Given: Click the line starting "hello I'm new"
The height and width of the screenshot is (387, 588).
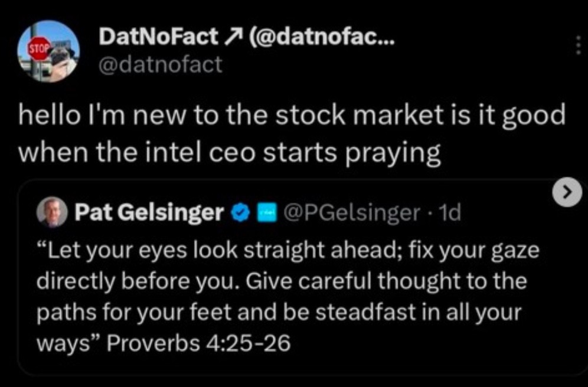Looking at the screenshot, I should (292, 114).
